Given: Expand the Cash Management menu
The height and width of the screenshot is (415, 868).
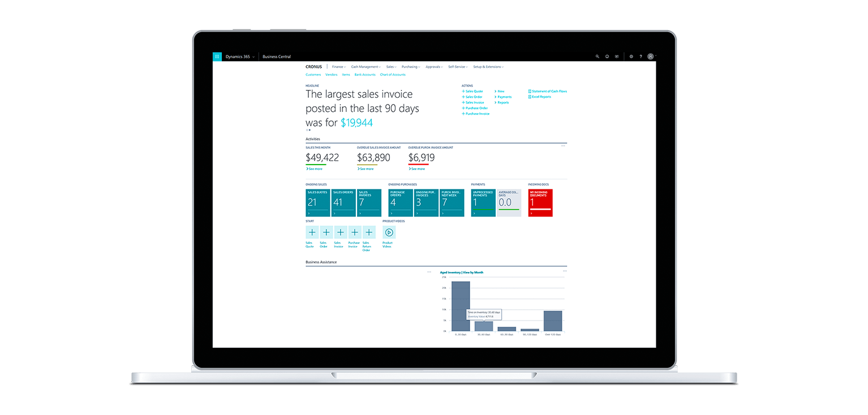Looking at the screenshot, I should [366, 67].
